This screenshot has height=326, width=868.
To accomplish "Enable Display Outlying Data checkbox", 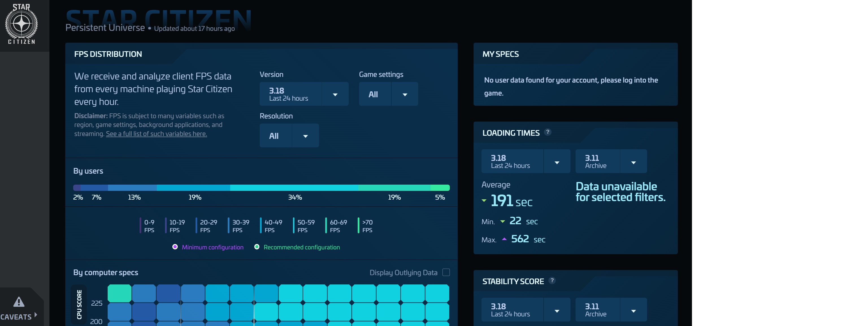I will [446, 272].
